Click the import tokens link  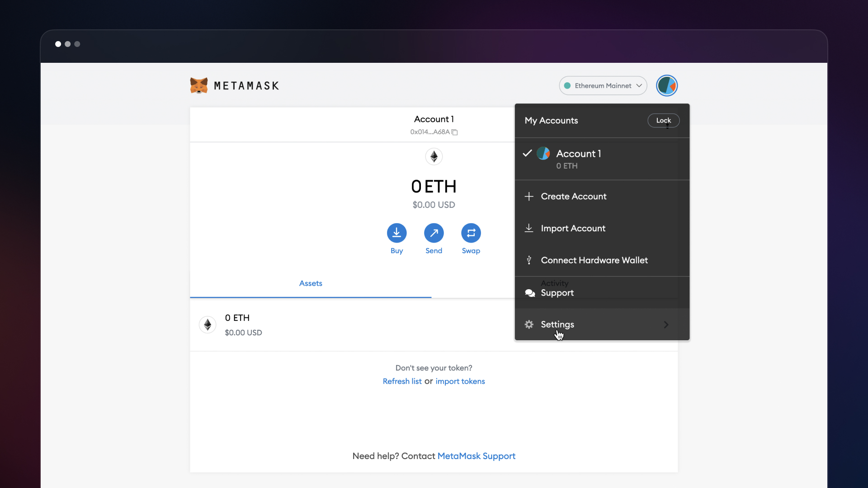coord(460,381)
